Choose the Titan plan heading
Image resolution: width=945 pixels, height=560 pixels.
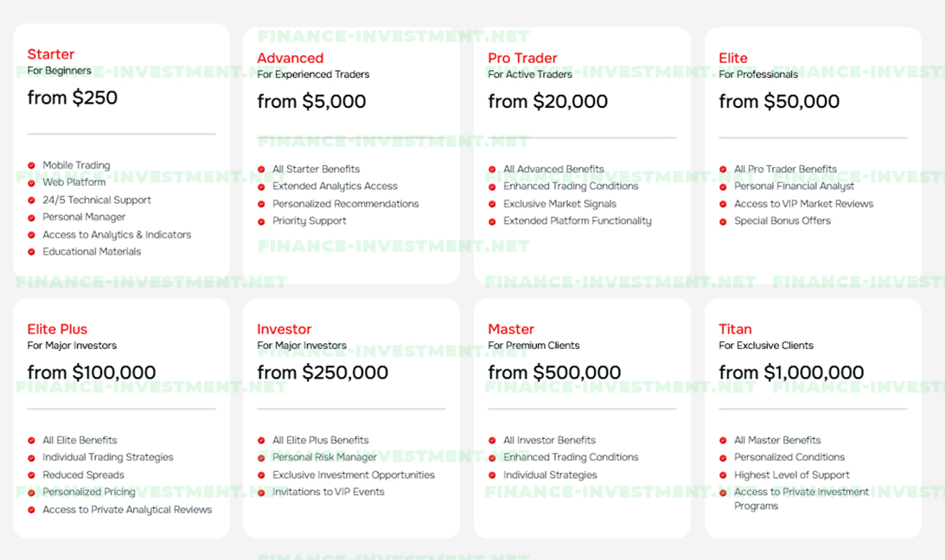[735, 329]
